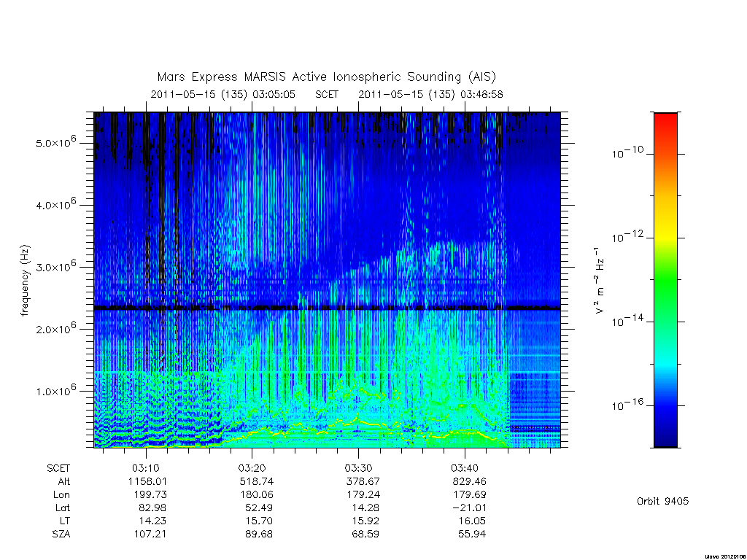Click the Orbit 9405 label
Image resolution: width=747 pixels, height=560 pixels.
[662, 501]
